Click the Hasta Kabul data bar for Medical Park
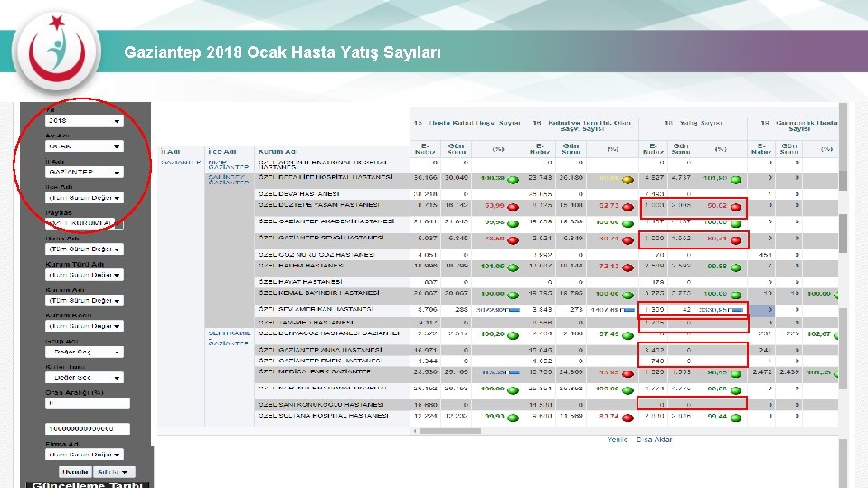868x488 pixels. click(x=514, y=373)
